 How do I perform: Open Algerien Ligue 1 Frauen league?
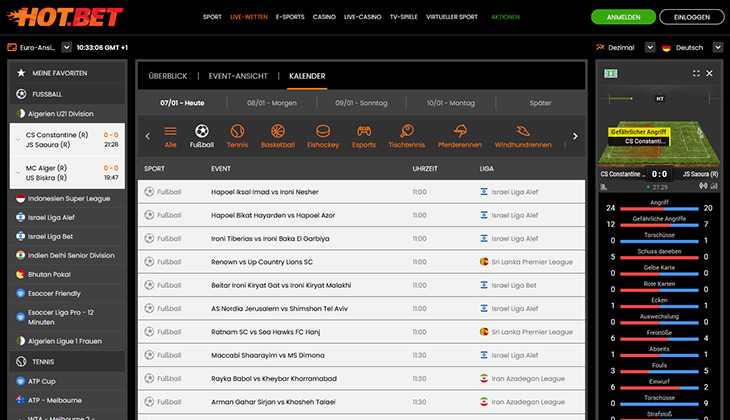pyautogui.click(x=68, y=341)
